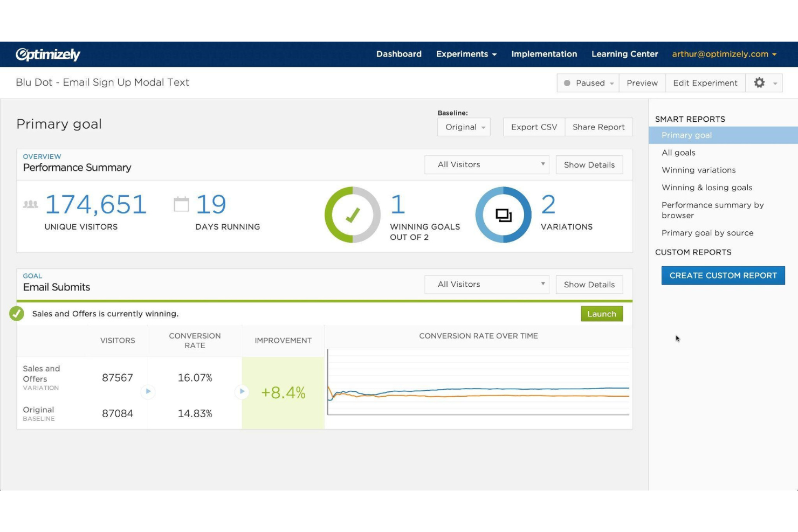Click the conversion rate over time chart
798x532 pixels.
[x=478, y=385]
